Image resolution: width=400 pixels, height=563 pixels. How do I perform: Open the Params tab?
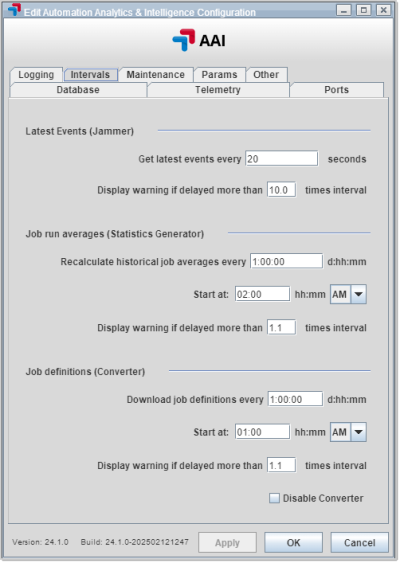coord(219,75)
